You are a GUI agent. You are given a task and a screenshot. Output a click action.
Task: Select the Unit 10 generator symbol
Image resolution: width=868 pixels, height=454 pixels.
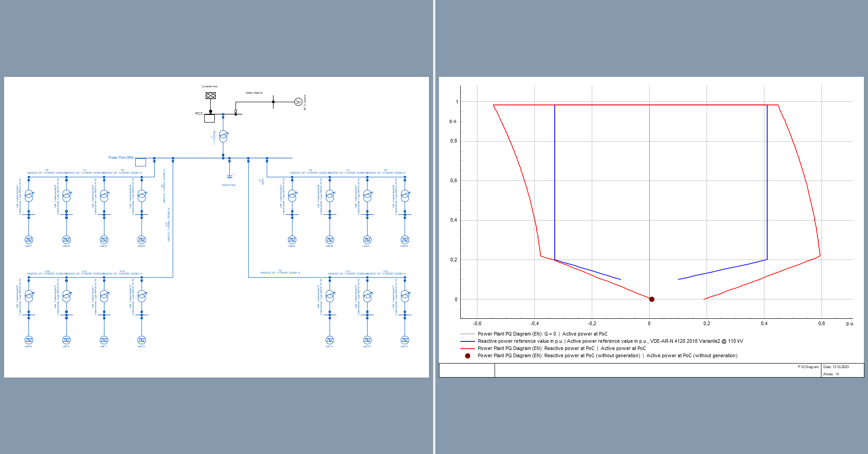click(x=66, y=340)
